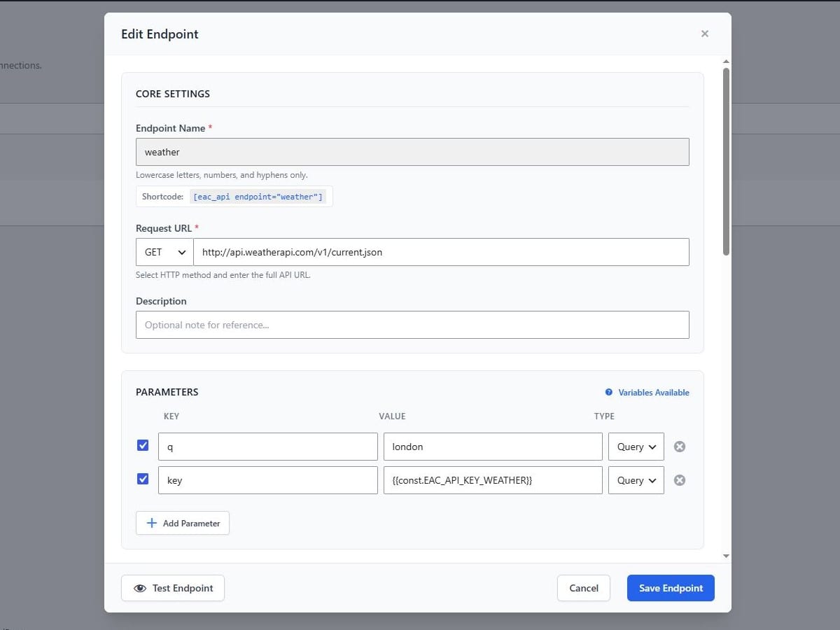
Task: Open the Type dropdown for key parameter
Action: click(636, 480)
